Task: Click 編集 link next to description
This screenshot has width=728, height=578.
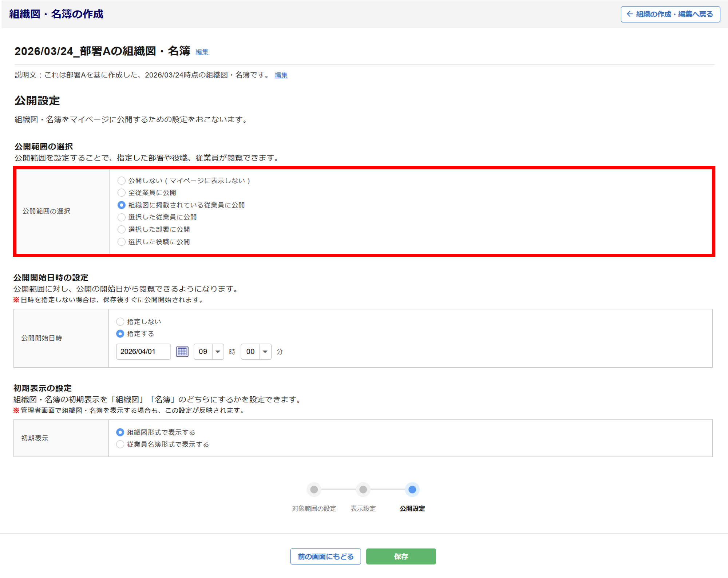Action: 281,75
